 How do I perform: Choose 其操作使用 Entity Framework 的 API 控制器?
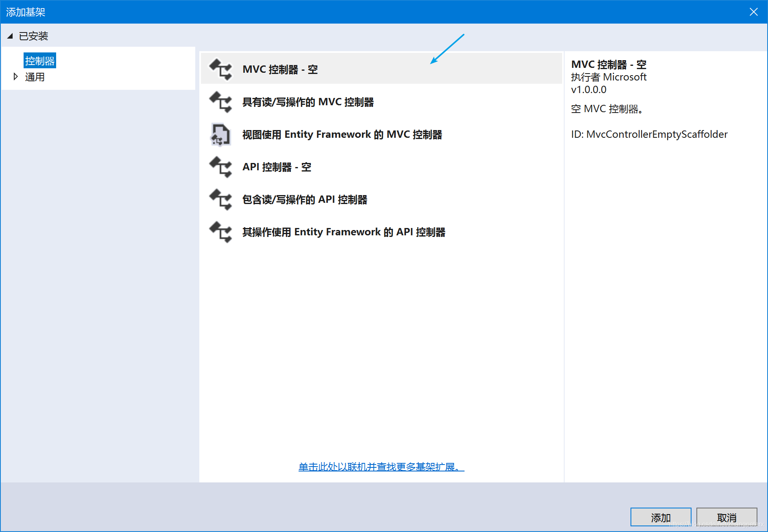click(x=381, y=232)
